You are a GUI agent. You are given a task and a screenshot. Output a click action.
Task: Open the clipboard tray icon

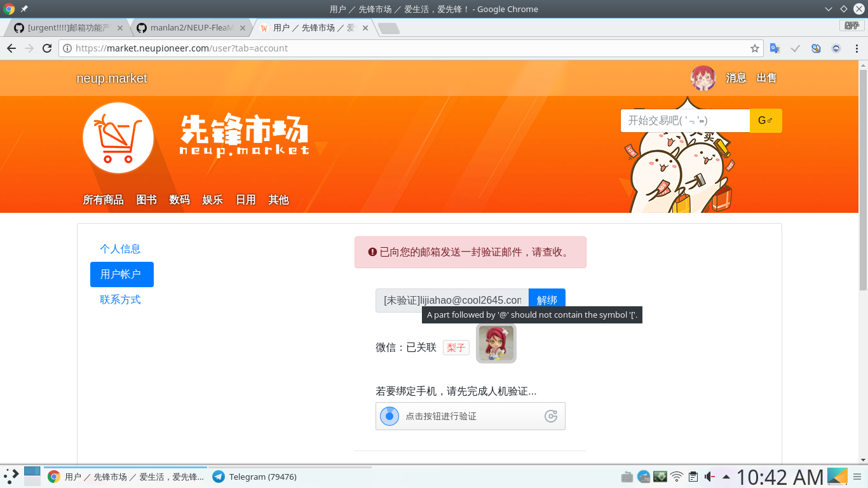point(693,477)
